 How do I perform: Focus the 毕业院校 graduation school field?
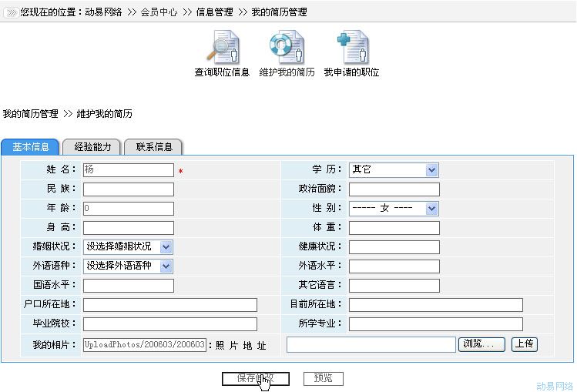169,324
